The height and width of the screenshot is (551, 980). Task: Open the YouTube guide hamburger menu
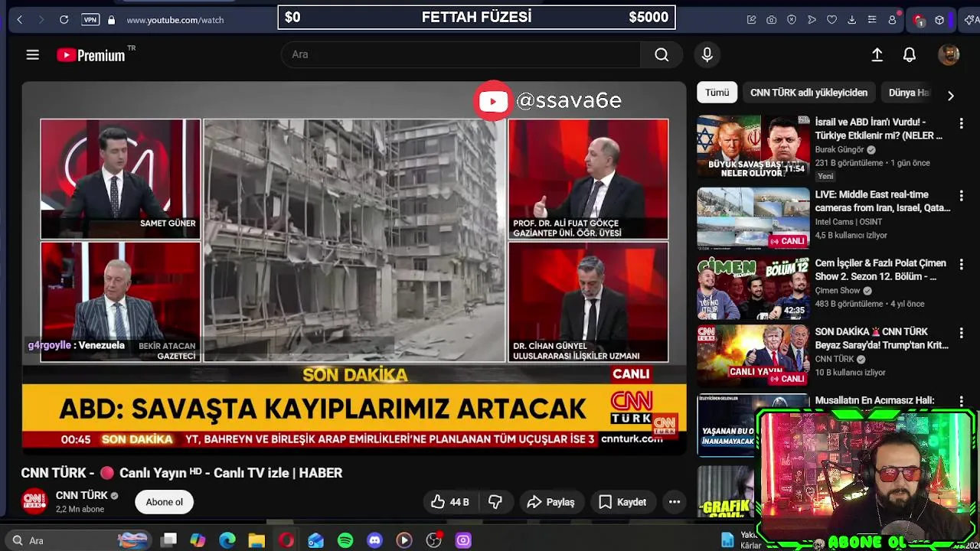(32, 54)
